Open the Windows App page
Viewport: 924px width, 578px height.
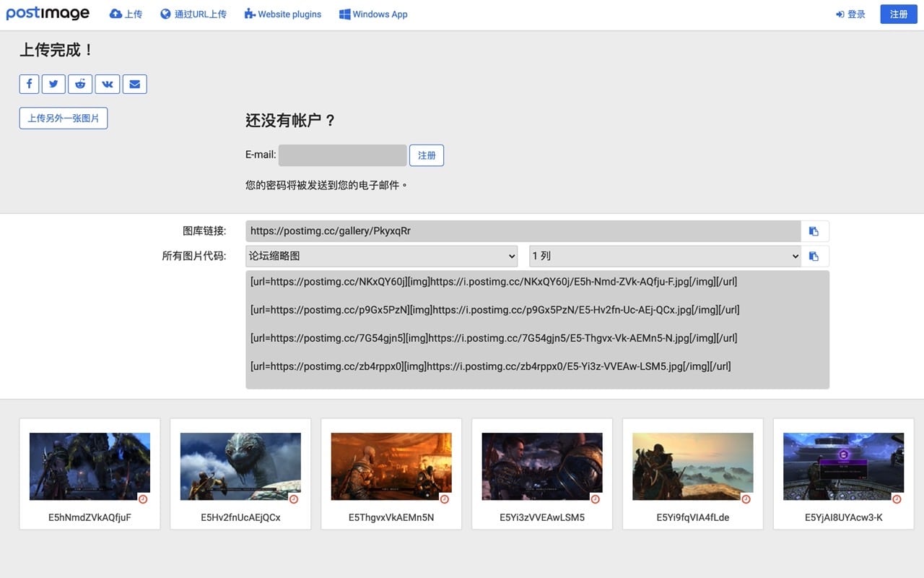(x=373, y=14)
